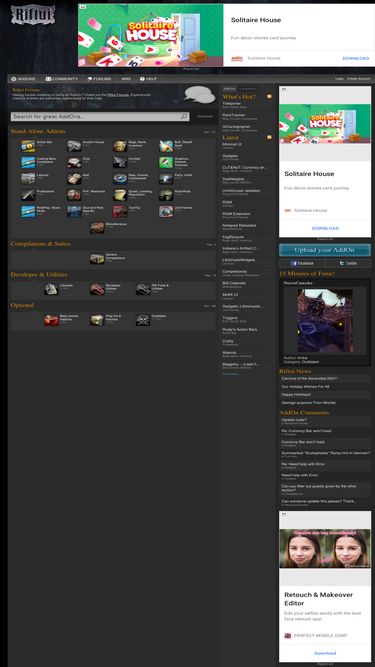Viewport: 375px width, 667px height.
Task: Open the Mail category icon
Action: (74, 179)
